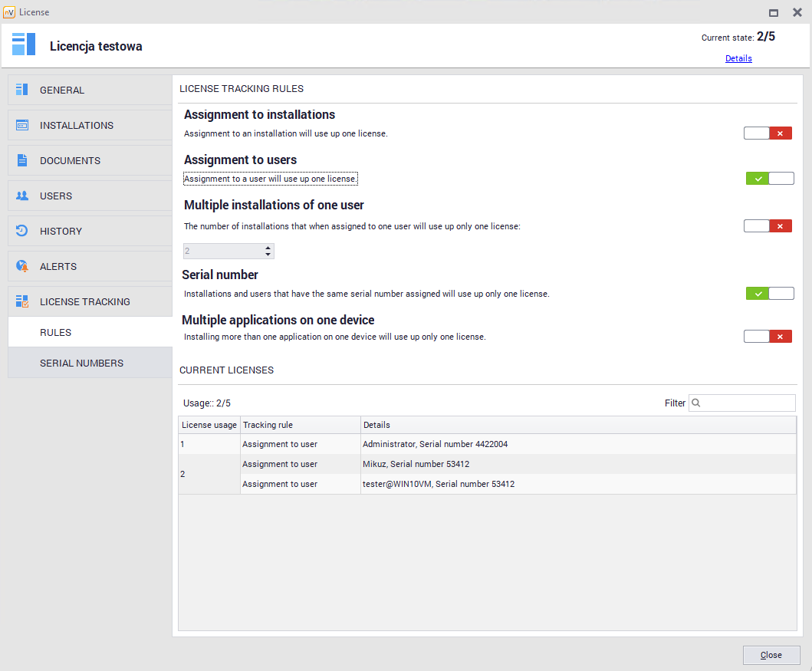Select the Rules subsection
The height and width of the screenshot is (671, 812).
click(56, 332)
